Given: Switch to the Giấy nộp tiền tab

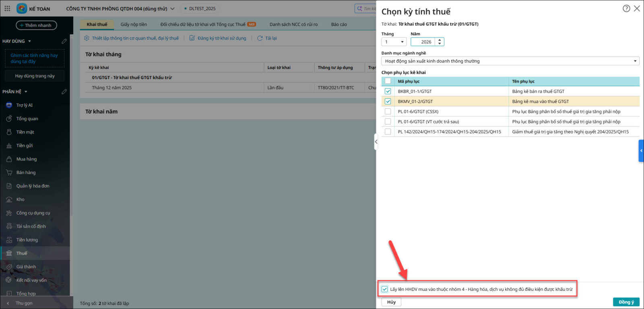Looking at the screenshot, I should [x=134, y=25].
